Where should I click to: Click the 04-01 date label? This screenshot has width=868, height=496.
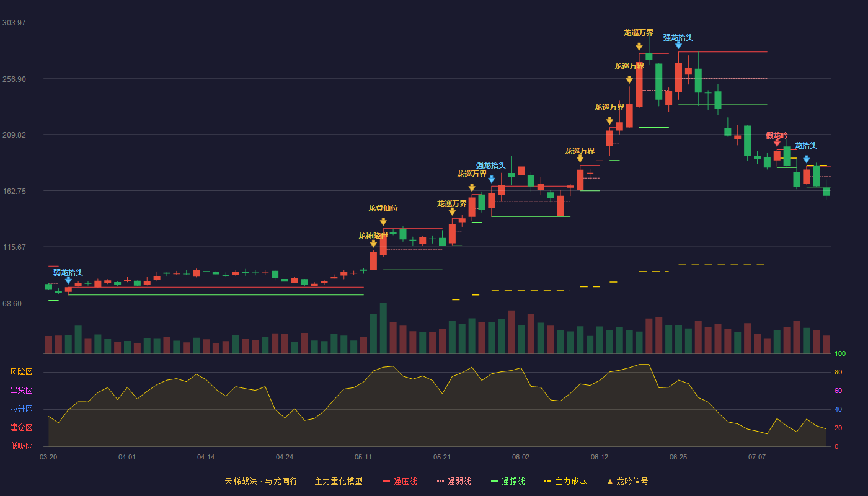click(x=127, y=457)
